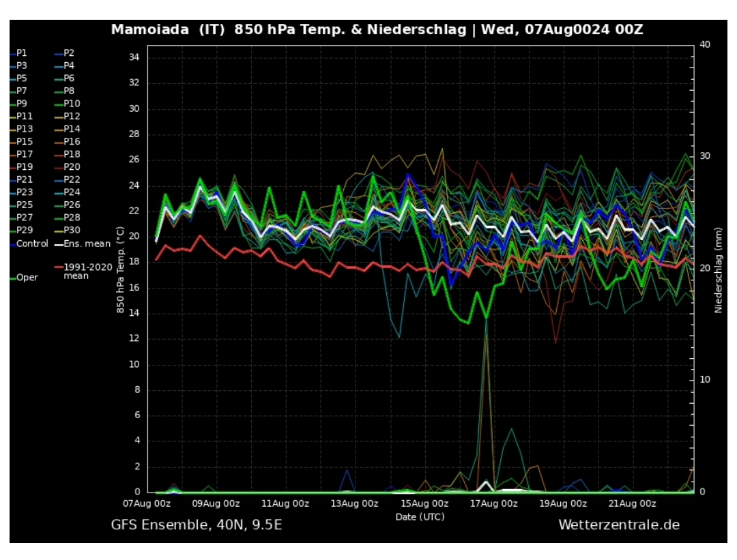Click the P1 legend entry

click(22, 53)
